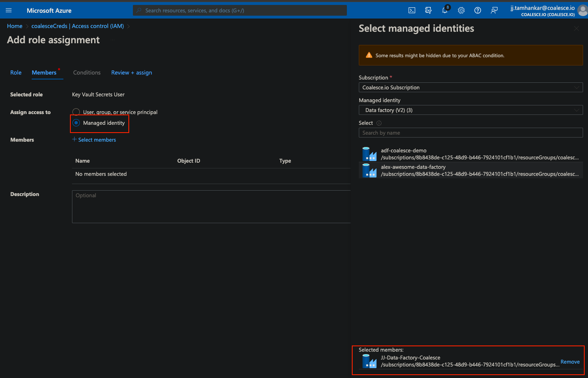
Task: Click Microsoft Azure portal title
Action: coord(49,10)
